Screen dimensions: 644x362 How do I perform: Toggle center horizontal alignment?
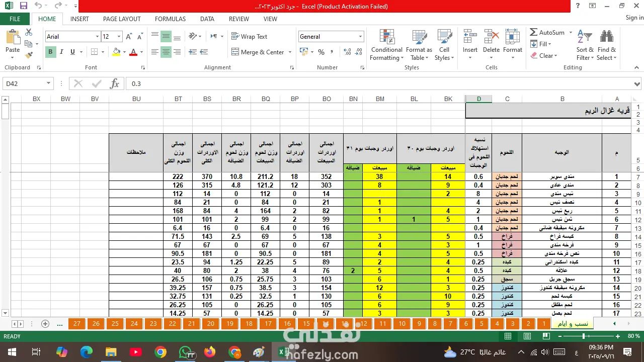166,52
